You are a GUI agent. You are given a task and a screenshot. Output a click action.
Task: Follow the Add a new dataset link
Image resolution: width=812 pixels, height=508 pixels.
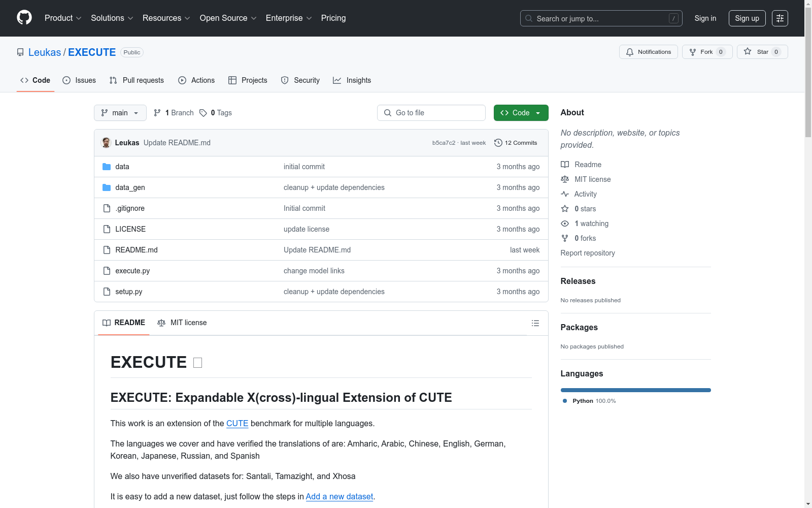(340, 496)
